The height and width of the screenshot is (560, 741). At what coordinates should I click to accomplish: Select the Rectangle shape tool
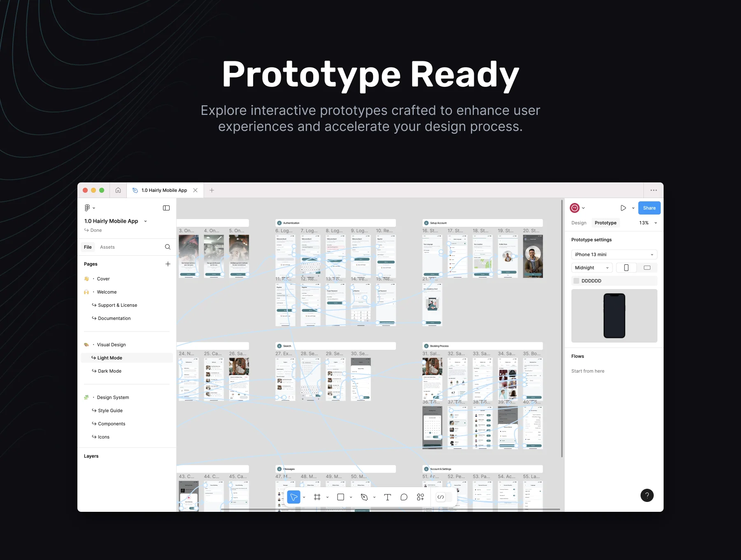[340, 497]
